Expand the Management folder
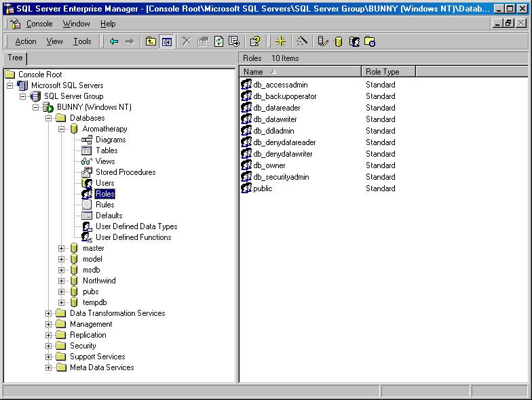 coord(49,324)
